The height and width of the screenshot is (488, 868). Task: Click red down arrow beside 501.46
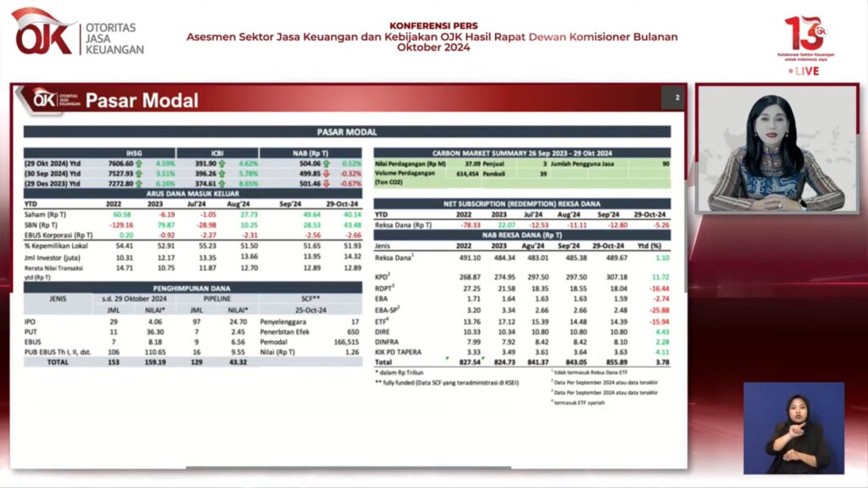coord(326,184)
